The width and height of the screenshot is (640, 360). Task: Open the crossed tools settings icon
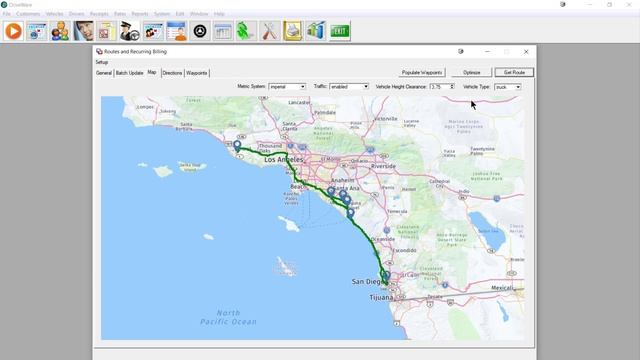tap(269, 31)
